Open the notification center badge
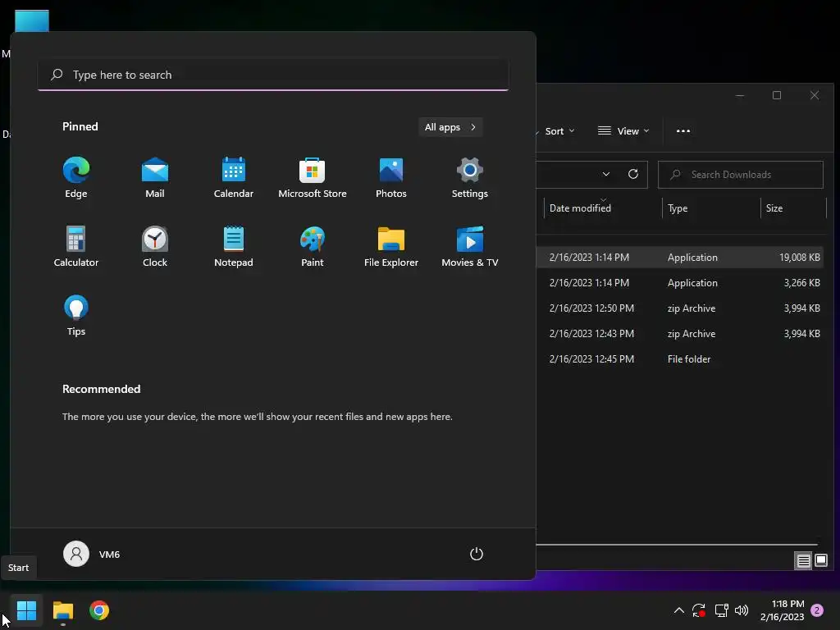 pos(817,610)
